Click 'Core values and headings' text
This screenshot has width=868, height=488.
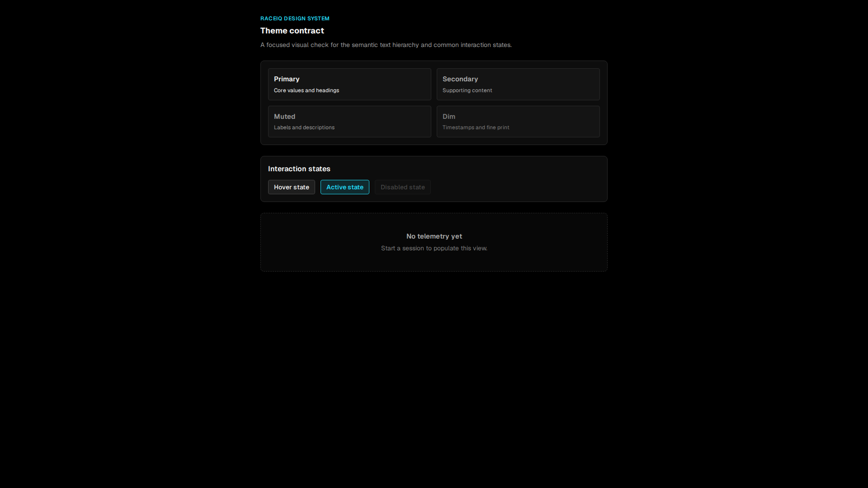coord(307,90)
